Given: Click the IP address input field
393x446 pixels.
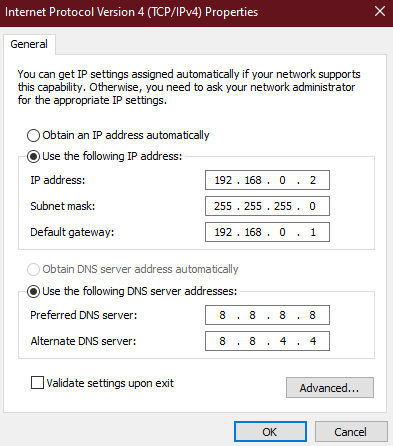Looking at the screenshot, I should tap(267, 180).
